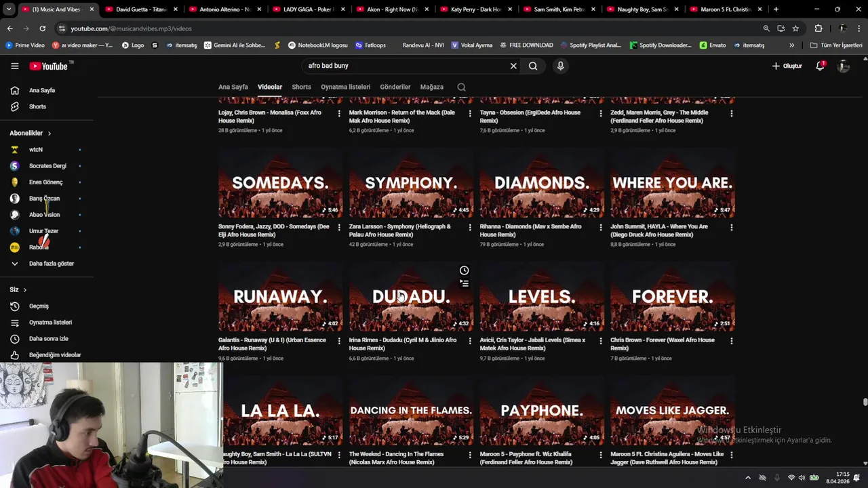Viewport: 868px width, 488px height.
Task: Select Videolar channel tab
Action: [x=270, y=87]
